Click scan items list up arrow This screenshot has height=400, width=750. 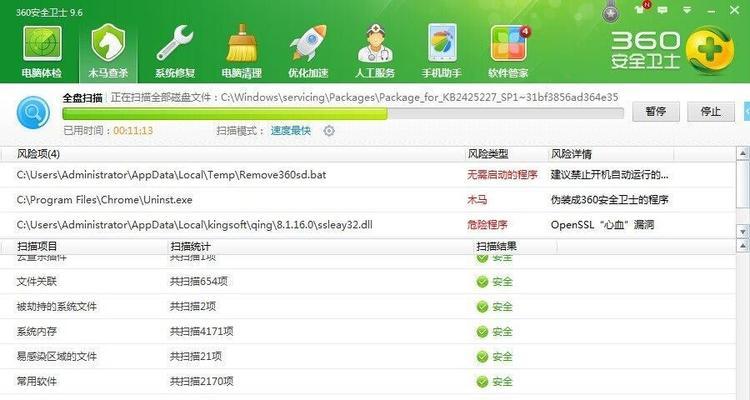click(743, 246)
